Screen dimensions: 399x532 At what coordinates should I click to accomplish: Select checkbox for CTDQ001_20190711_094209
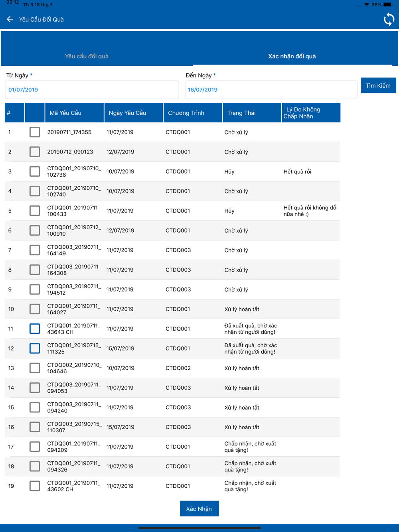point(35,447)
